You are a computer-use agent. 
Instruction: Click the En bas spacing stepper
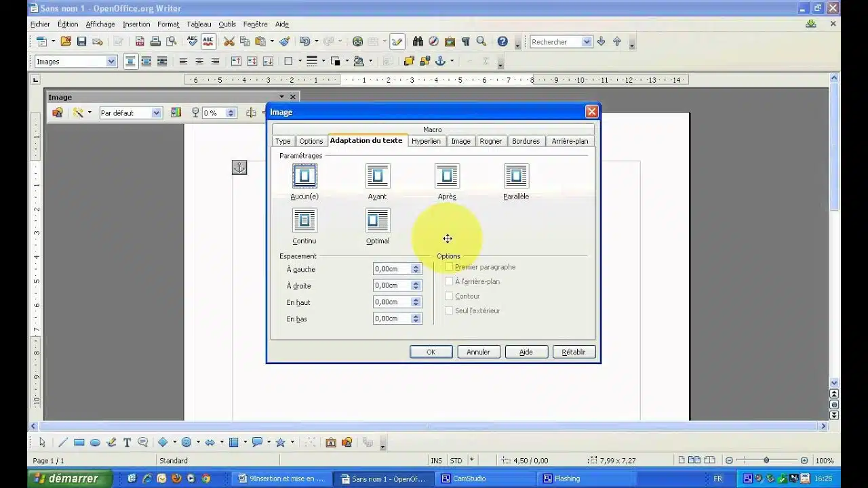pyautogui.click(x=416, y=319)
